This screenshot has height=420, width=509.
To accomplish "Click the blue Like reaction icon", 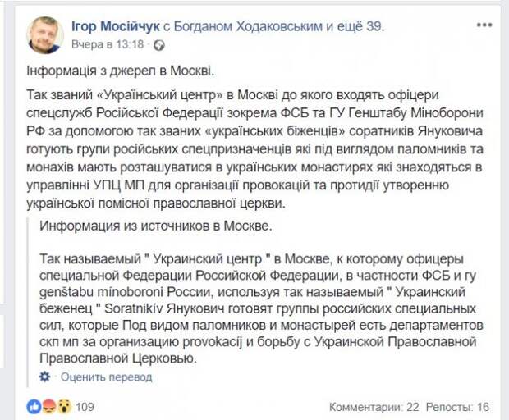I will pyautogui.click(x=34, y=406).
